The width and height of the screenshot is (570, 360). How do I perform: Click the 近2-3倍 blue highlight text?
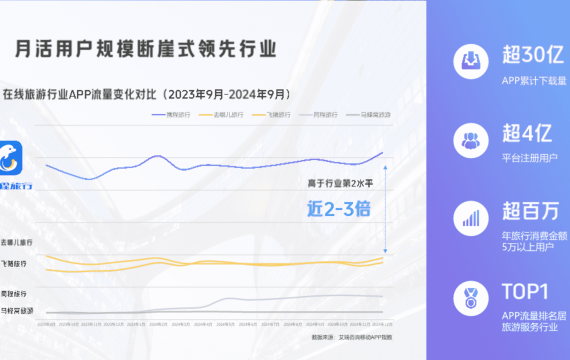pos(339,209)
